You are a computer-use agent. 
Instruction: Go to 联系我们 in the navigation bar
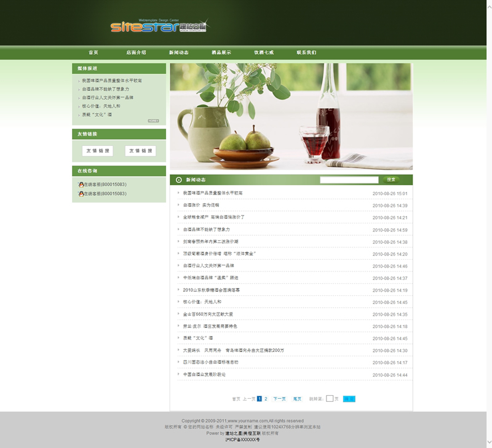(306, 53)
